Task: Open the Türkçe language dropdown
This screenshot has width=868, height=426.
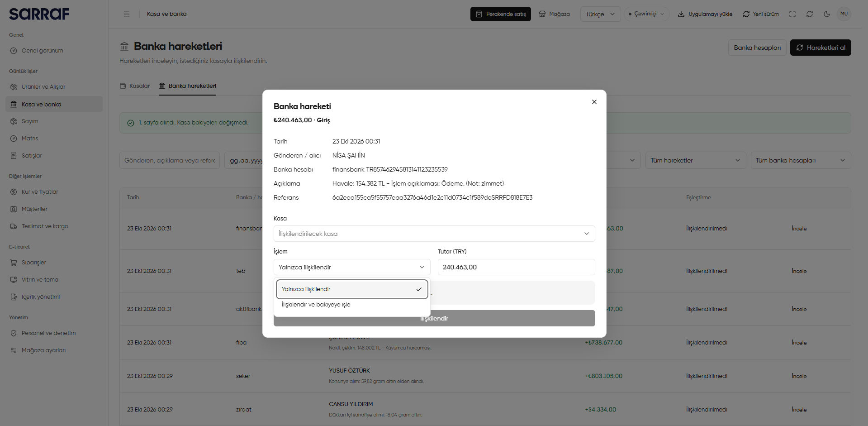Action: [x=600, y=14]
